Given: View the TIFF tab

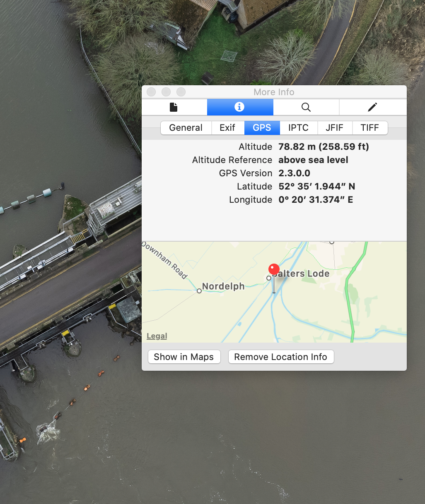Looking at the screenshot, I should [x=369, y=128].
